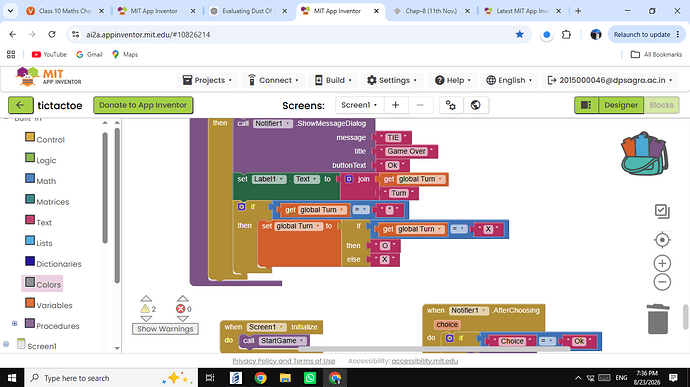Click the trash can in workspace

coord(658,319)
